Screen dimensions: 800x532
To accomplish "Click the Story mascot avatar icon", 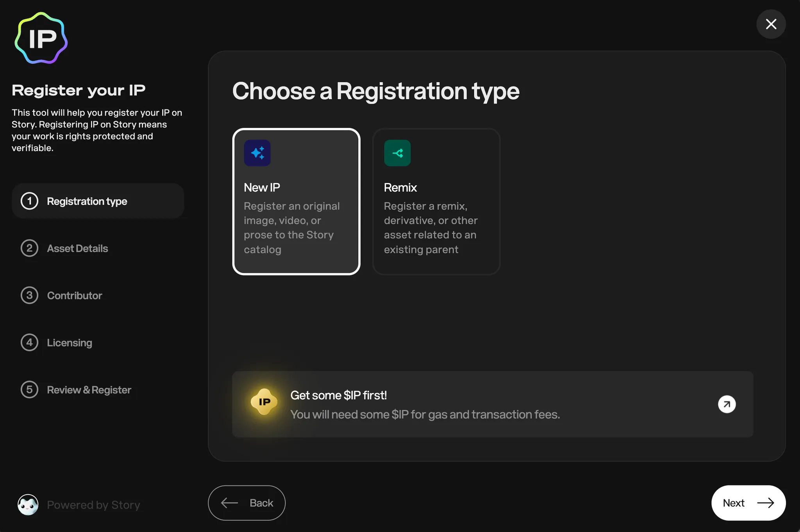I will tap(28, 504).
